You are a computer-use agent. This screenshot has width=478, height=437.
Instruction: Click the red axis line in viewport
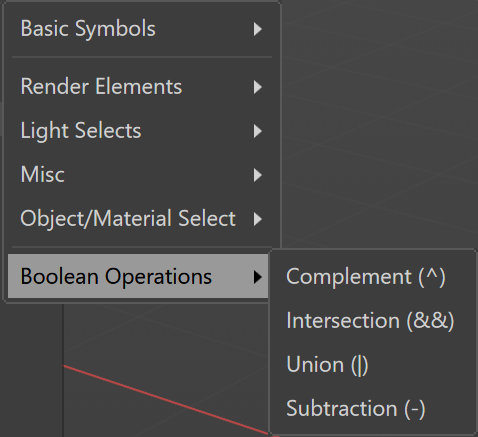pyautogui.click(x=167, y=400)
